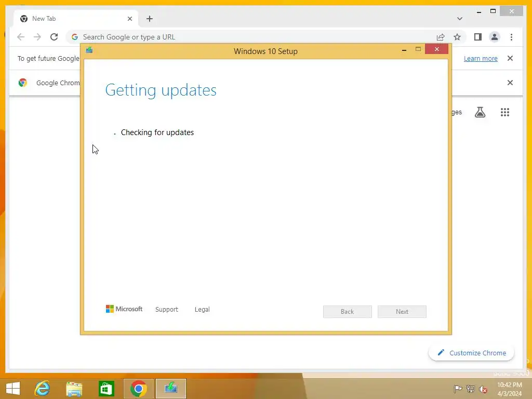Viewport: 532px width, 399px height.
Task: Open the Legal link in Setup
Action: tap(202, 310)
